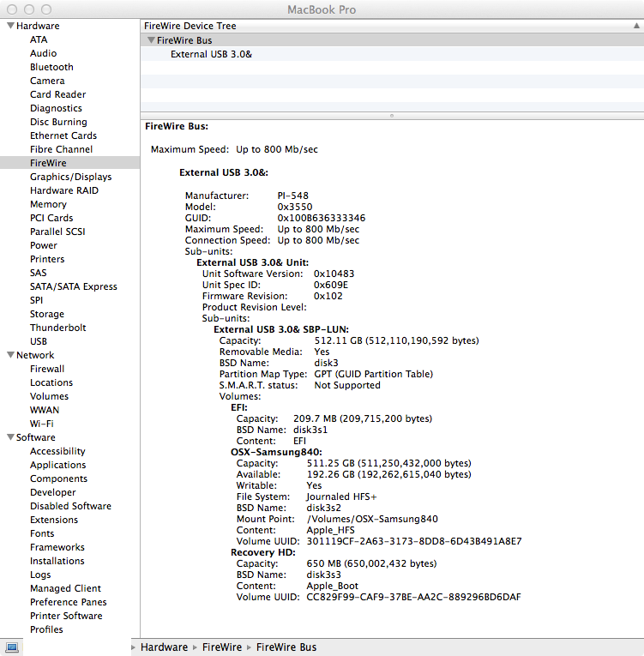Open Firewall under Network

47,369
